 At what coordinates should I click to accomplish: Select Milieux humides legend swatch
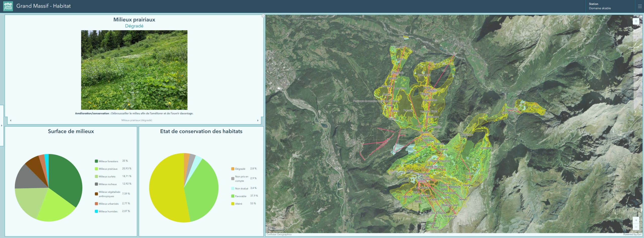tap(96, 211)
